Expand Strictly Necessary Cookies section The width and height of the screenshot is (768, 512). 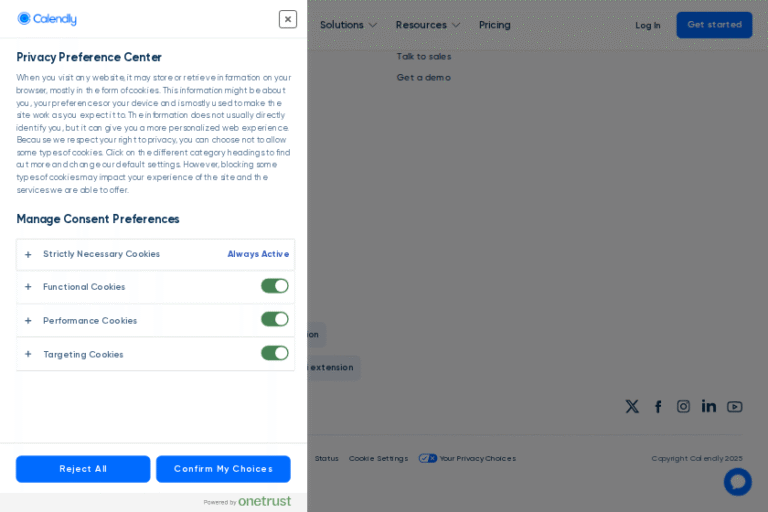tap(28, 254)
